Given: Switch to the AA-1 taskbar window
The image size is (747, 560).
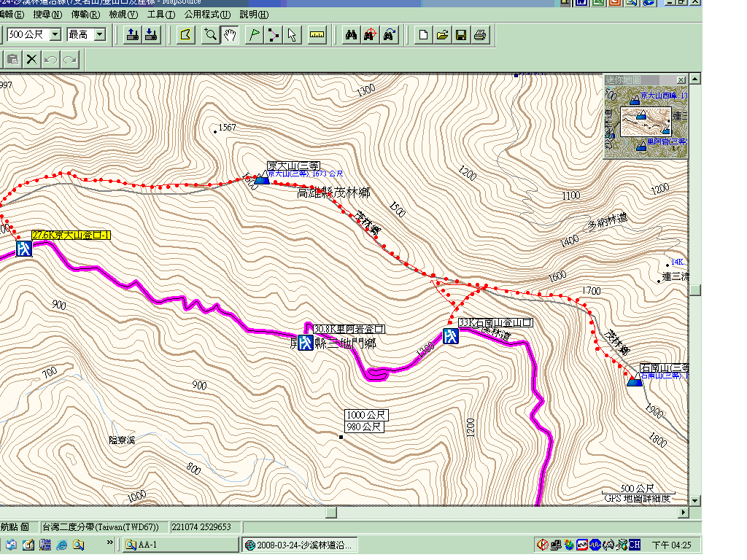Looking at the screenshot, I should pyautogui.click(x=181, y=545).
